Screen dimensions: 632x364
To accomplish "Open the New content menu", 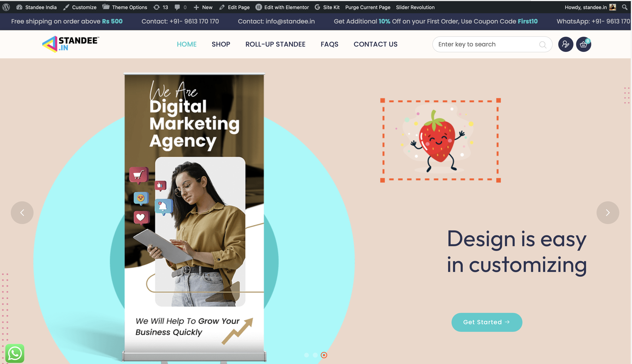I will (x=203, y=7).
